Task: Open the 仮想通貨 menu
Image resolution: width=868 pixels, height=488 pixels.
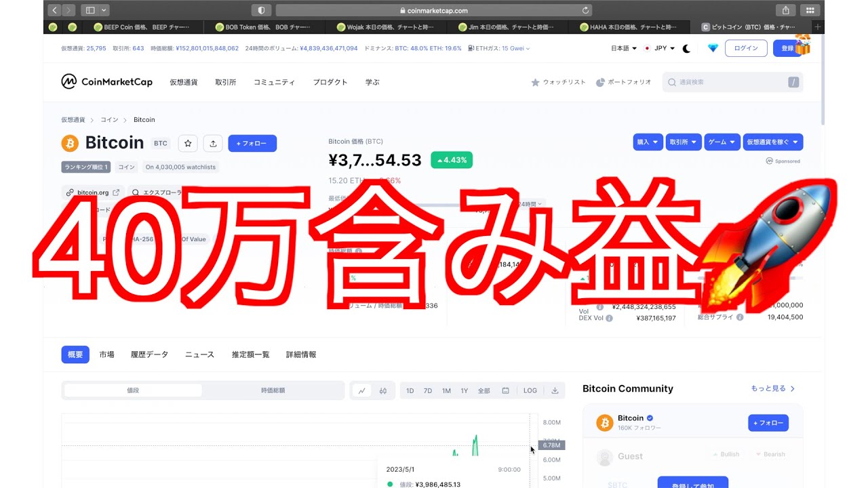Action: [184, 82]
